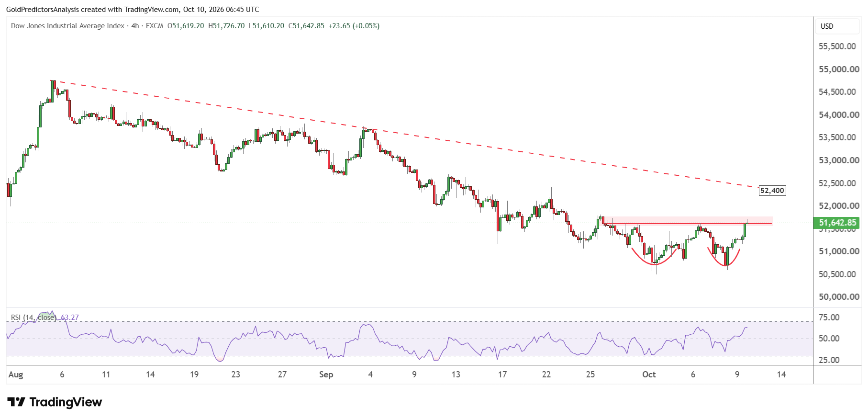Click the change value +23.65 (+0.05%)
The image size is (868, 420).
(x=354, y=26)
